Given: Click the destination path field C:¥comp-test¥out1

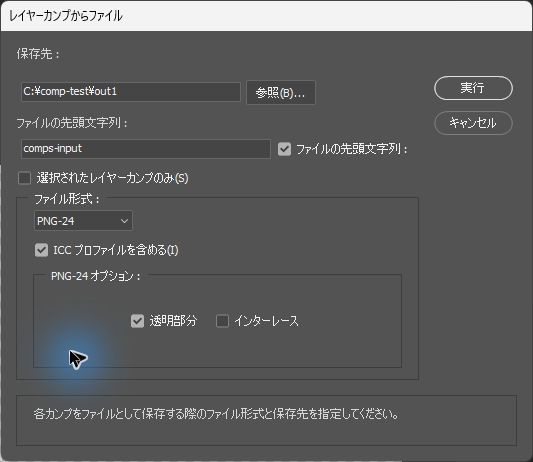Looking at the screenshot, I should pos(131,91).
